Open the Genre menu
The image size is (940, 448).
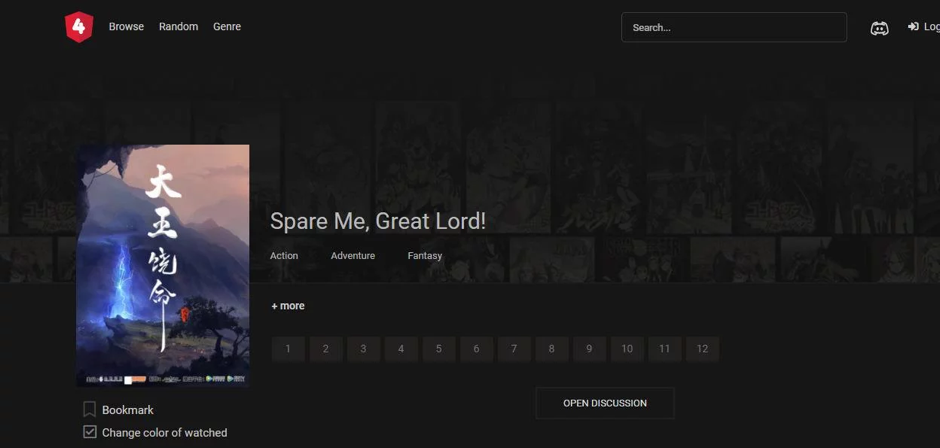pos(227,26)
